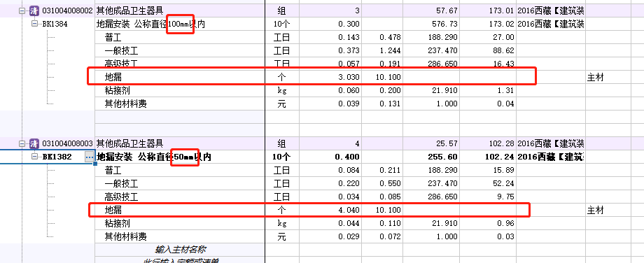Click total 173.01 cell

[487, 10]
